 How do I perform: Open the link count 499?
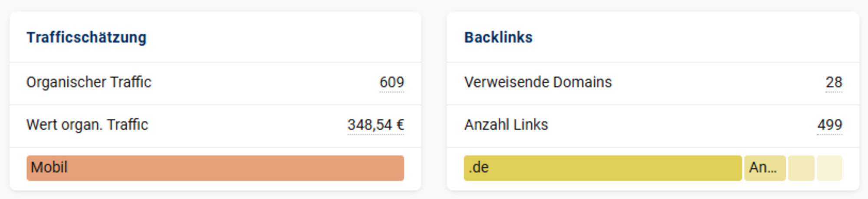click(829, 125)
